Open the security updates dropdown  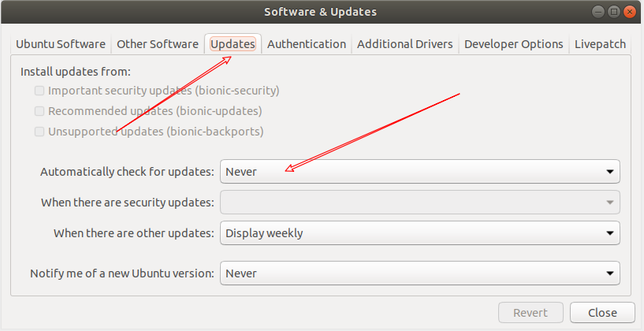[420, 202]
